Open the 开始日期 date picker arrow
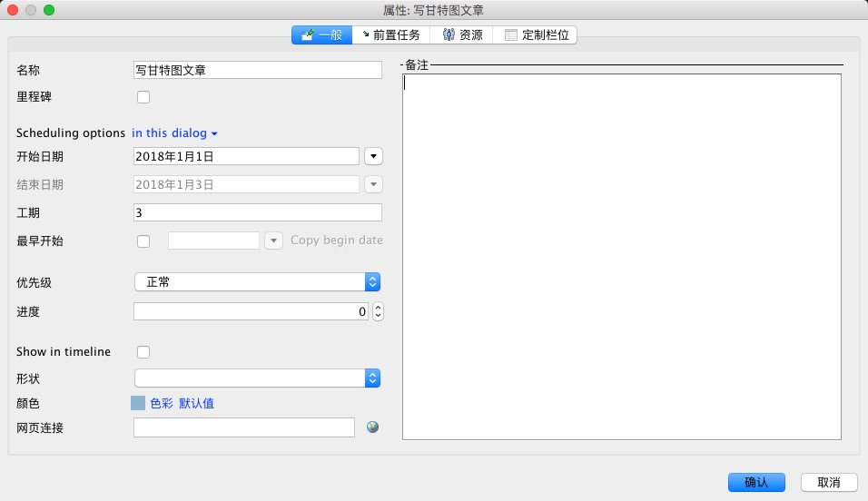Screen dimensions: 868x501 pos(374,156)
